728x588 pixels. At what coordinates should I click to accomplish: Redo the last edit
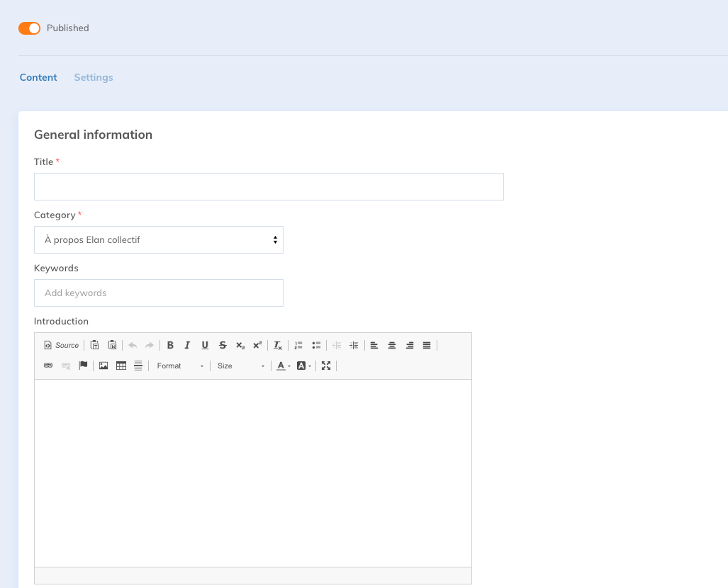pos(150,345)
